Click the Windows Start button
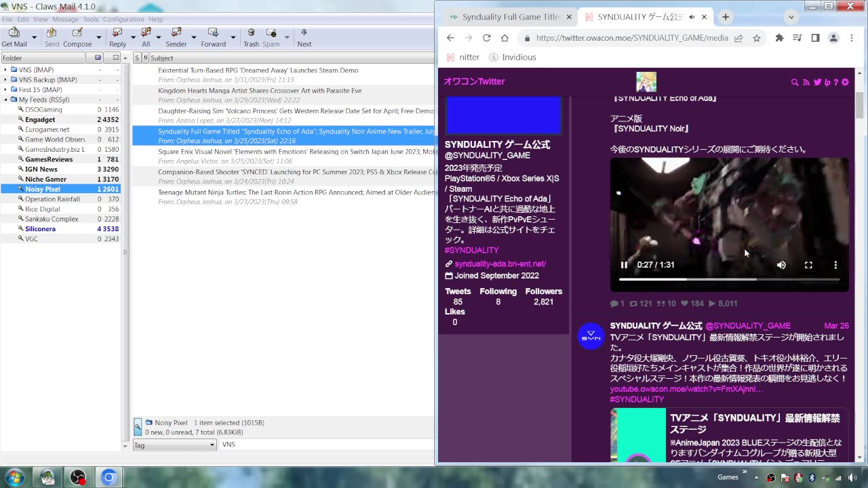Image resolution: width=868 pixels, height=488 pixels. pos(14,477)
